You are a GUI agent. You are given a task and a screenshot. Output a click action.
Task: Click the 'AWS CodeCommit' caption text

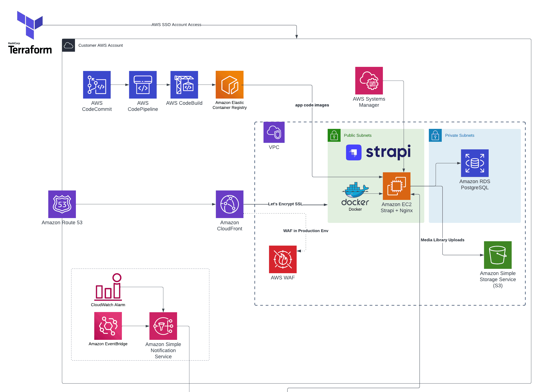point(97,106)
